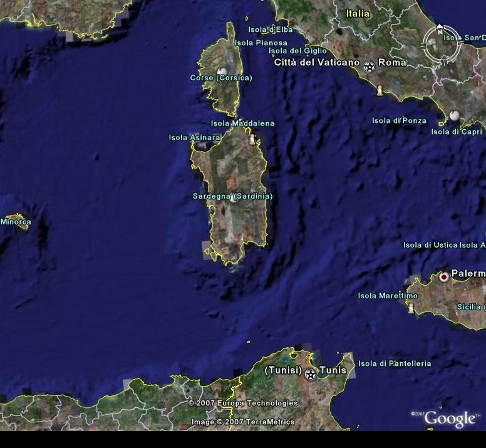Select the Isola Asinara label
The height and width of the screenshot is (448, 486).
click(x=194, y=137)
